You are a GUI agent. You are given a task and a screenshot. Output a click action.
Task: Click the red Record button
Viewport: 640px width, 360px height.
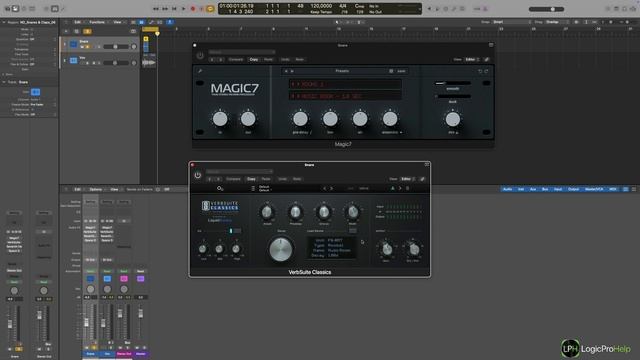click(x=193, y=9)
